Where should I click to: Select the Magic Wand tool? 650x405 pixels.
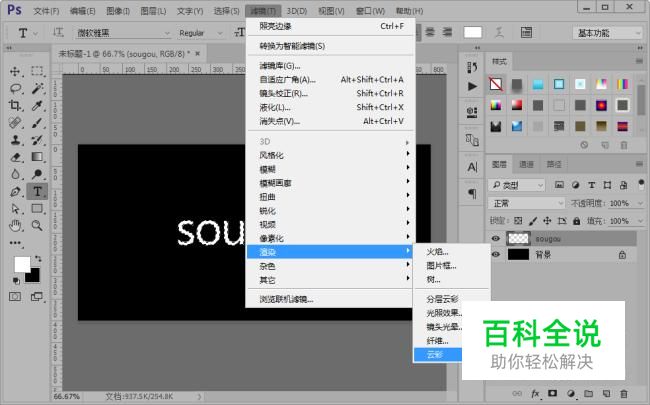(37, 88)
